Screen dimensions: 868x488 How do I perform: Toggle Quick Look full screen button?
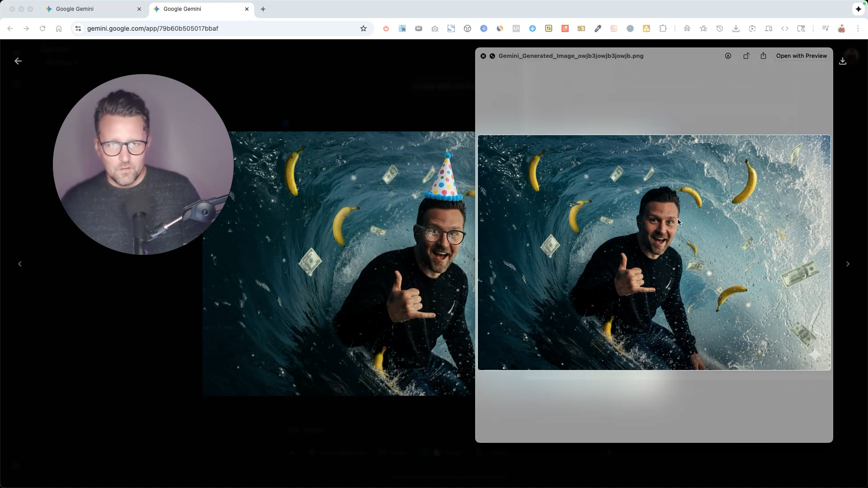point(492,56)
